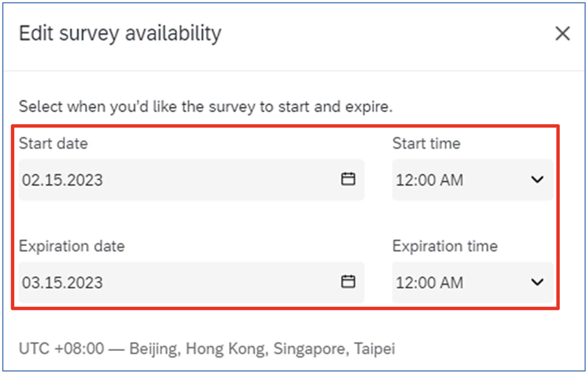Expand the Start time chevron arrow
Viewport: 588px width, 375px height.
pyautogui.click(x=537, y=180)
